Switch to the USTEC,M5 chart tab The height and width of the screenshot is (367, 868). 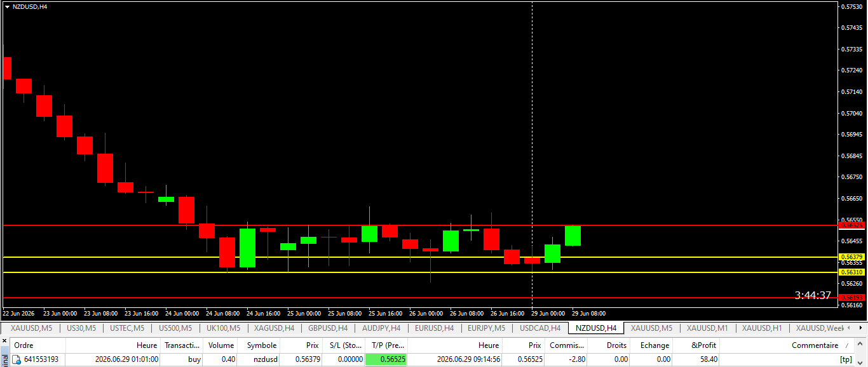pyautogui.click(x=127, y=328)
